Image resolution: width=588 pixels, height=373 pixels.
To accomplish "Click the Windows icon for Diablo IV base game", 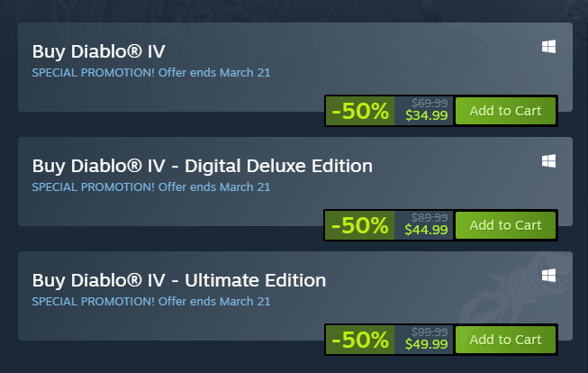I will coord(548,47).
